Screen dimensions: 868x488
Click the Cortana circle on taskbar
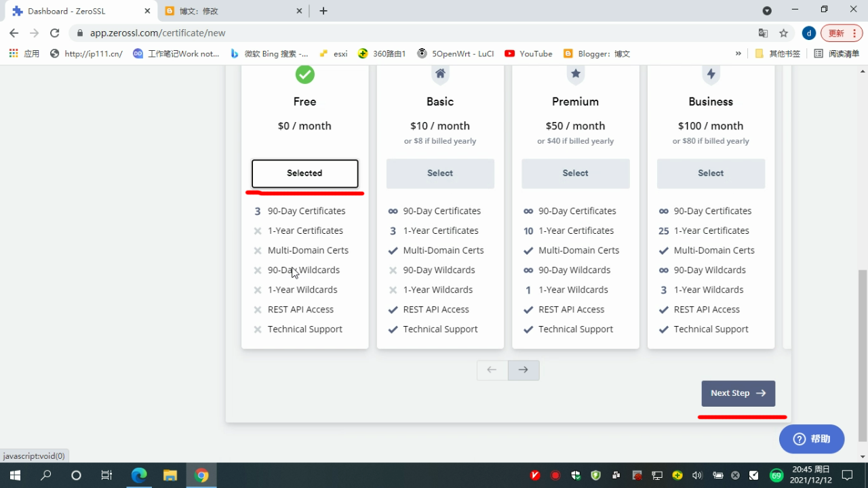click(76, 475)
